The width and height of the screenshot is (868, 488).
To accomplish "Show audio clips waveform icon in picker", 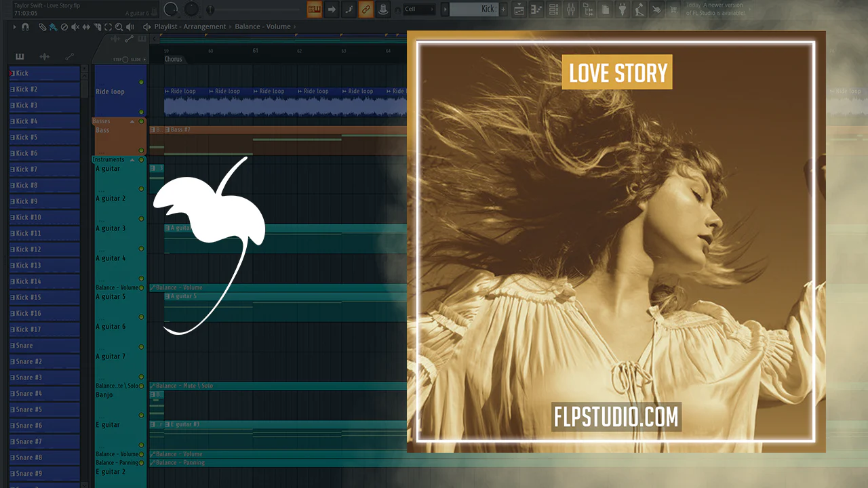I will tap(45, 57).
